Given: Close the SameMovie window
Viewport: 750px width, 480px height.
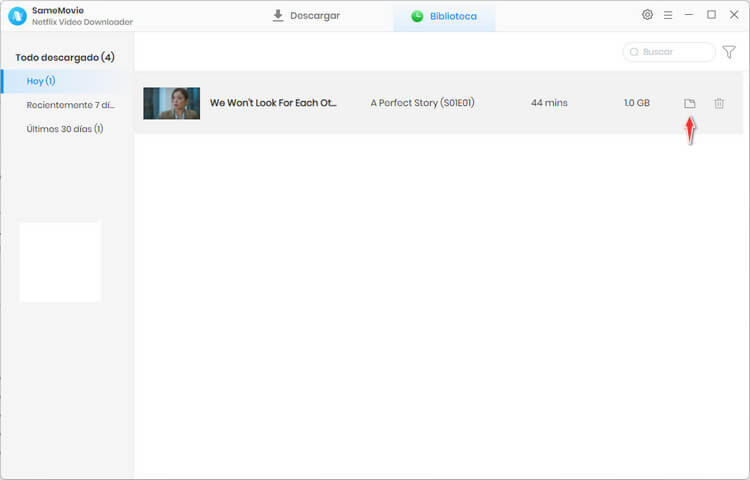Looking at the screenshot, I should (733, 15).
